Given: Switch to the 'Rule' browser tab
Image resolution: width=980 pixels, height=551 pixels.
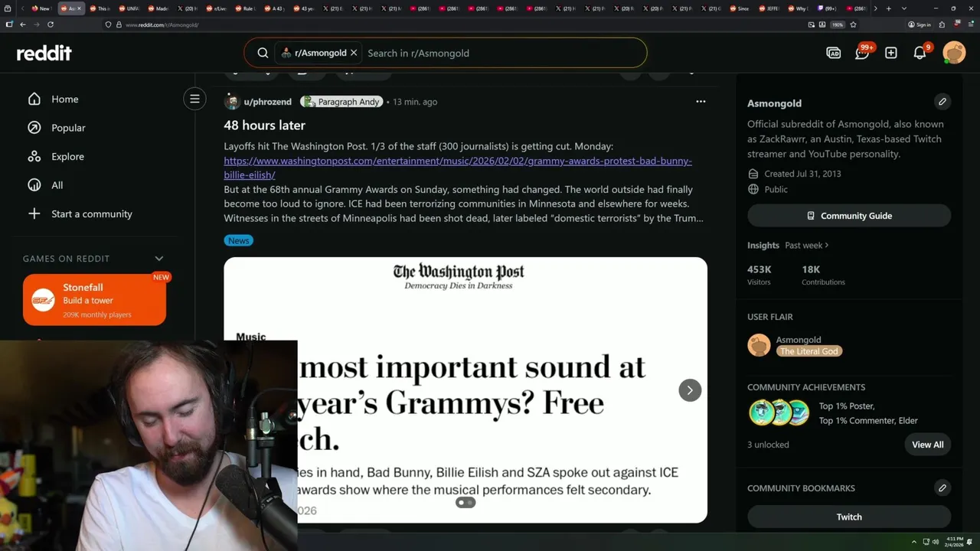Looking at the screenshot, I should [x=246, y=8].
